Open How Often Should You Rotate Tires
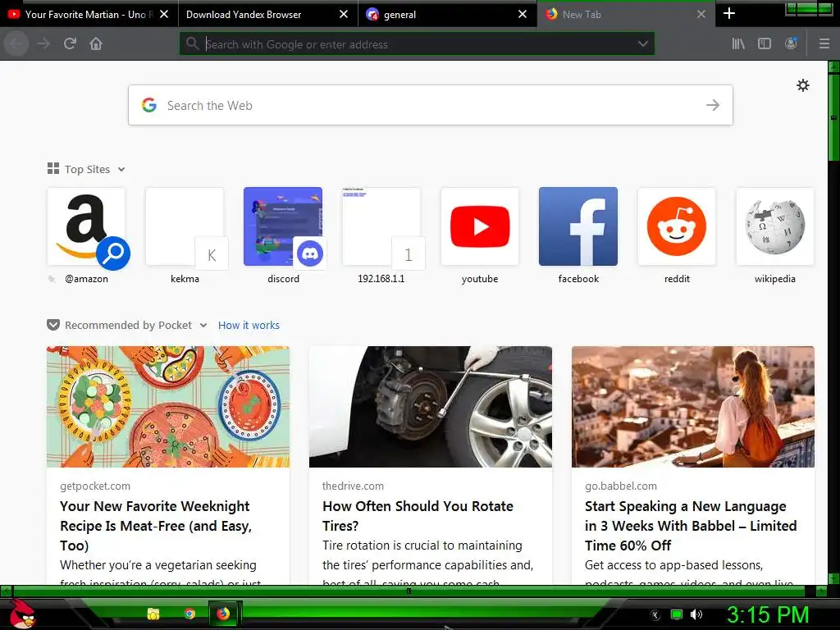The height and width of the screenshot is (630, 840). [x=418, y=516]
